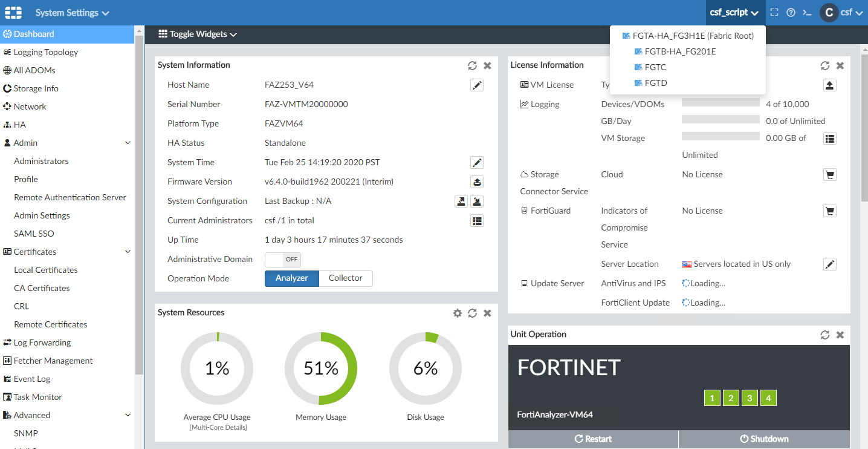This screenshot has height=449, width=868.
Task: Open the help question mark icon
Action: (791, 13)
